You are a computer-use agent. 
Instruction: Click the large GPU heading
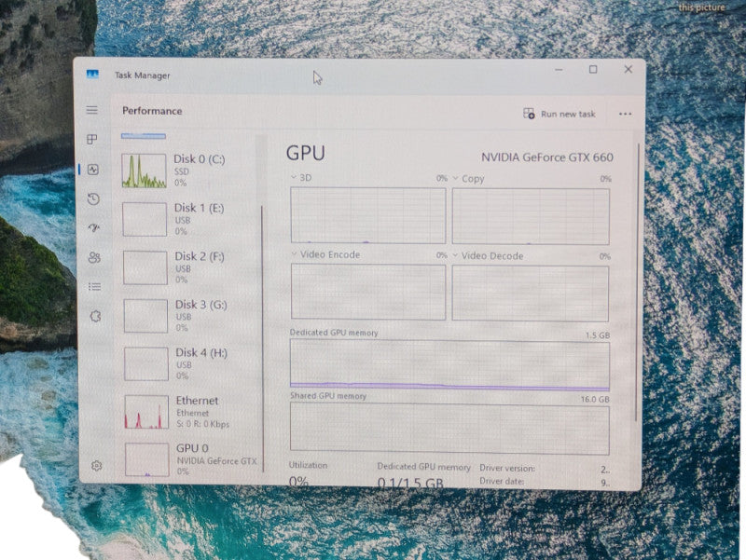tap(306, 153)
